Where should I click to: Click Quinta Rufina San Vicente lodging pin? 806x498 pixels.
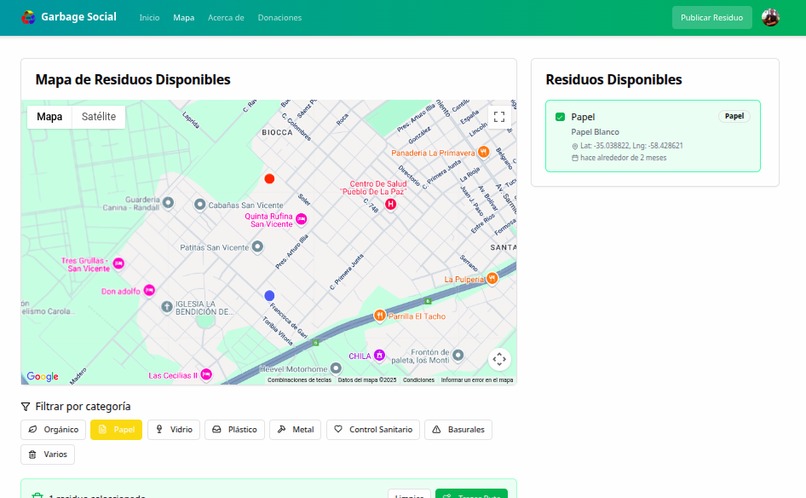click(x=301, y=219)
